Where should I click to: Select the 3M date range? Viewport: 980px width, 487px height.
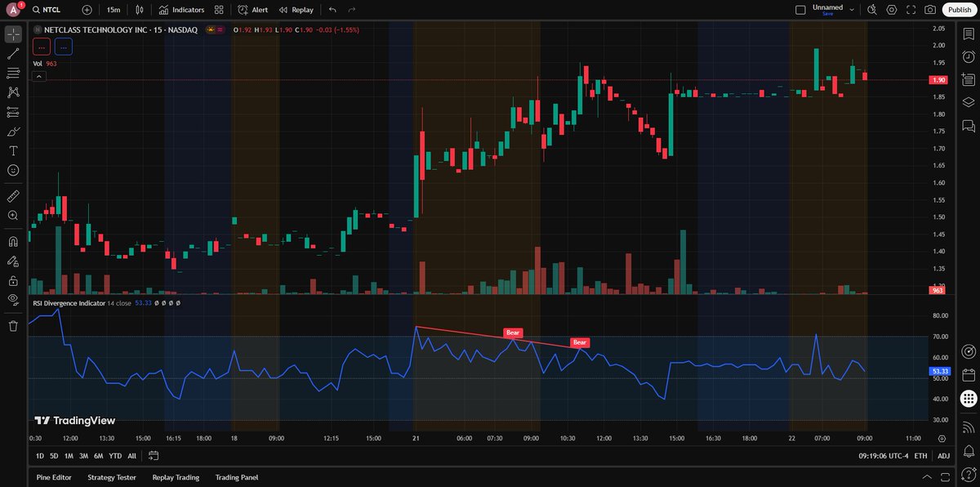(83, 455)
